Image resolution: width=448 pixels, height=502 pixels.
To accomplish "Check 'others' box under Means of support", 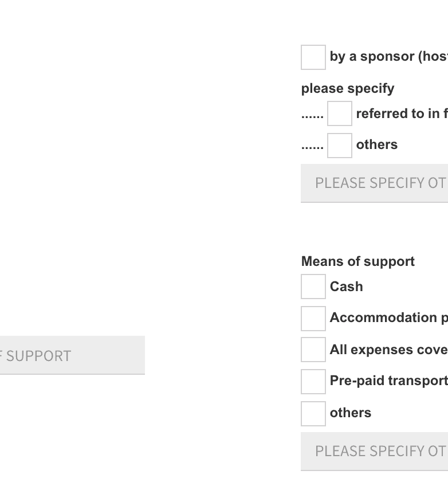I will pos(313,413).
